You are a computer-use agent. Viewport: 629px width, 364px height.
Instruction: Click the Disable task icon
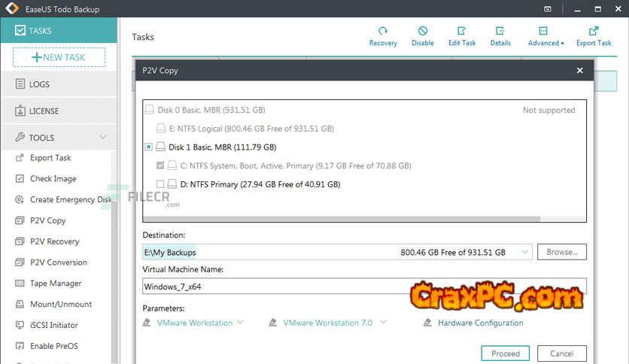point(423,35)
